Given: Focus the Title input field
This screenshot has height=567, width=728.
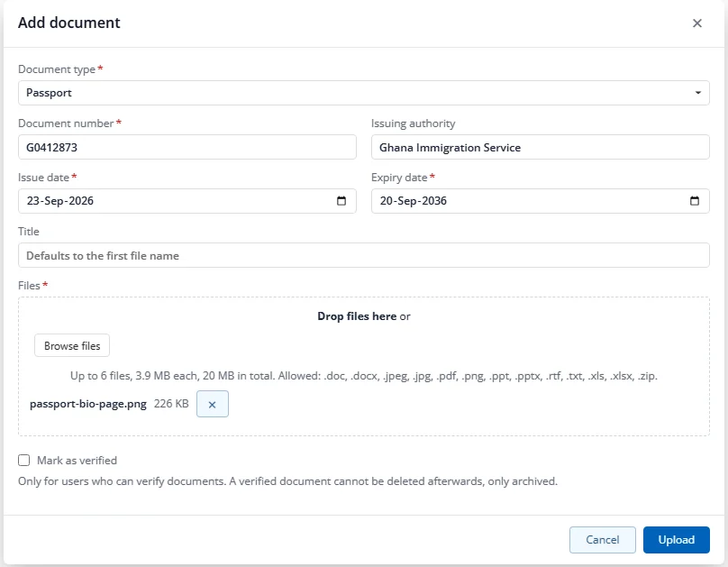Looking at the screenshot, I should click(x=363, y=255).
